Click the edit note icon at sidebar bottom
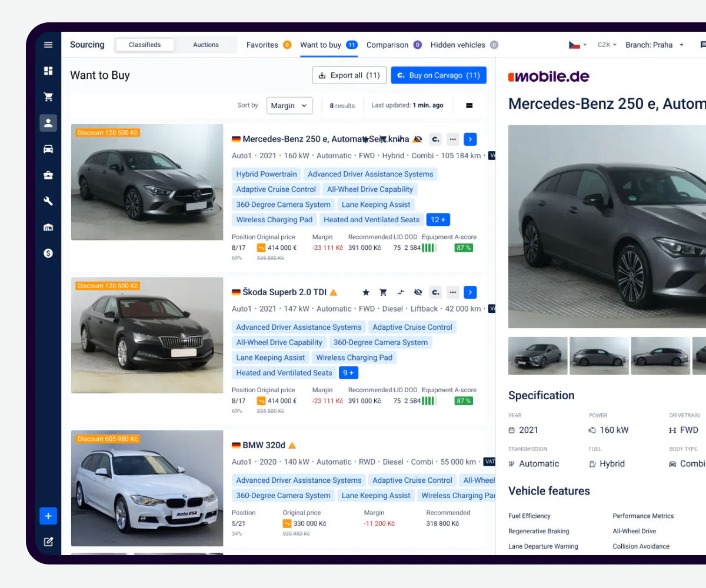706x588 pixels. [x=48, y=542]
